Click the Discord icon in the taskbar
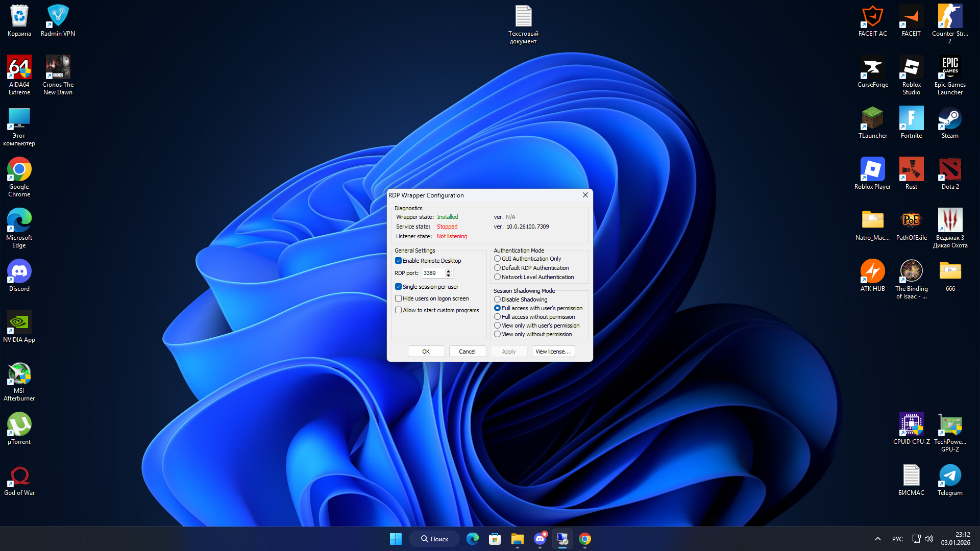The image size is (980, 551). [x=540, y=539]
